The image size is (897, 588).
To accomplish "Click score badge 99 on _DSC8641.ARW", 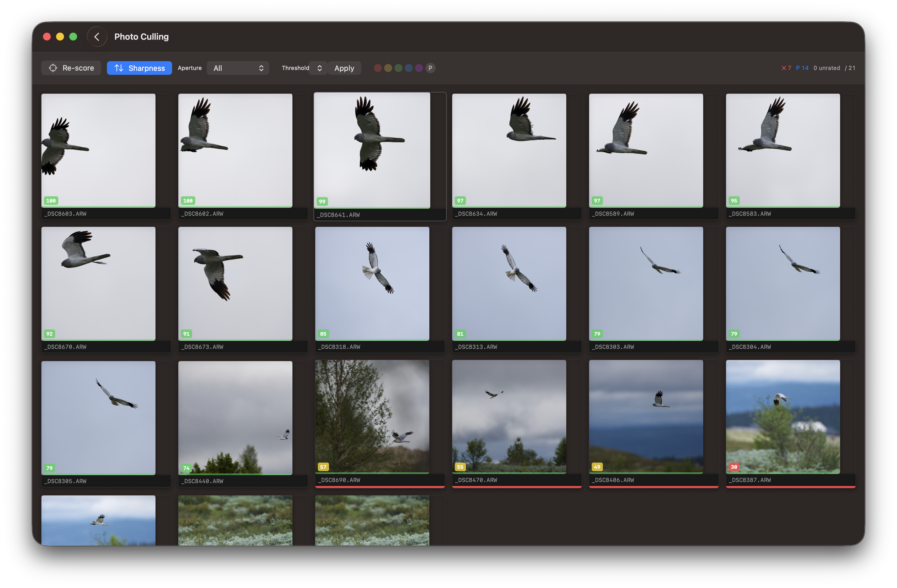I will pos(322,201).
